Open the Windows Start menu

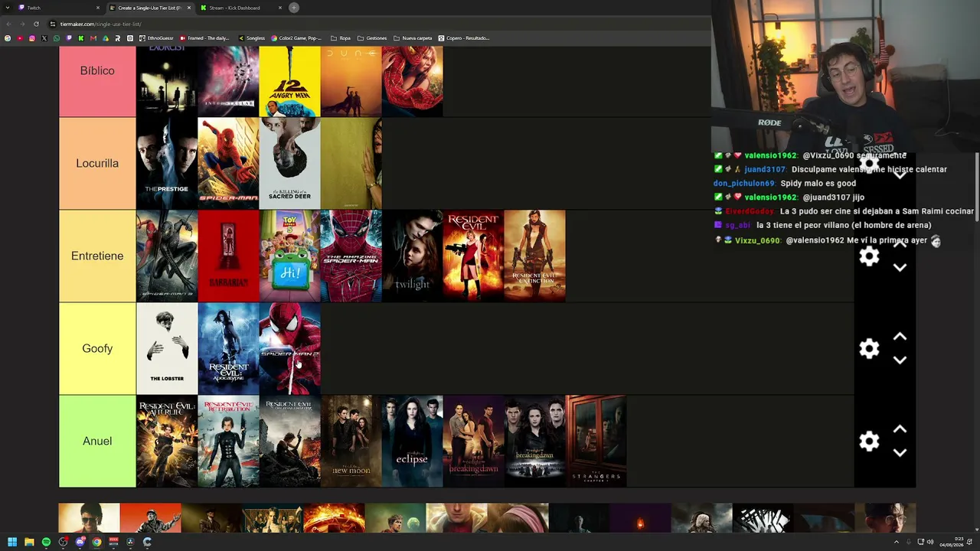click(12, 542)
